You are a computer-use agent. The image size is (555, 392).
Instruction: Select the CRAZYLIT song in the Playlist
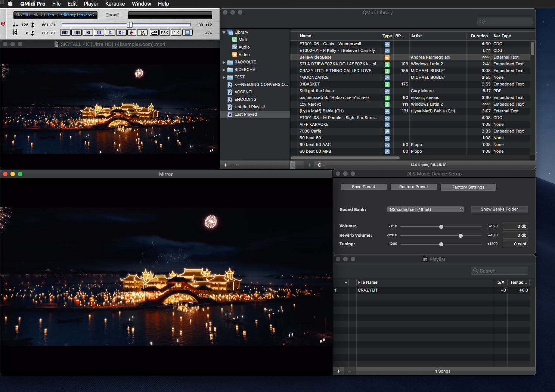click(x=431, y=290)
